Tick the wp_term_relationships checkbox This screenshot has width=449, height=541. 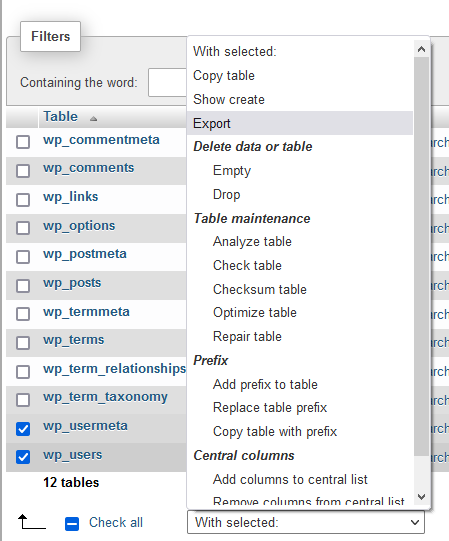point(23,372)
